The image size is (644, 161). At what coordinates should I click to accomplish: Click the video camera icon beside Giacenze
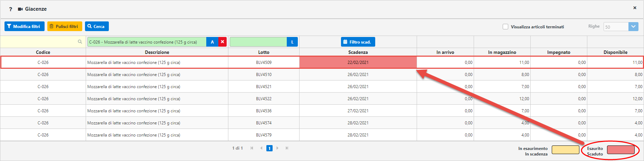click(20, 9)
